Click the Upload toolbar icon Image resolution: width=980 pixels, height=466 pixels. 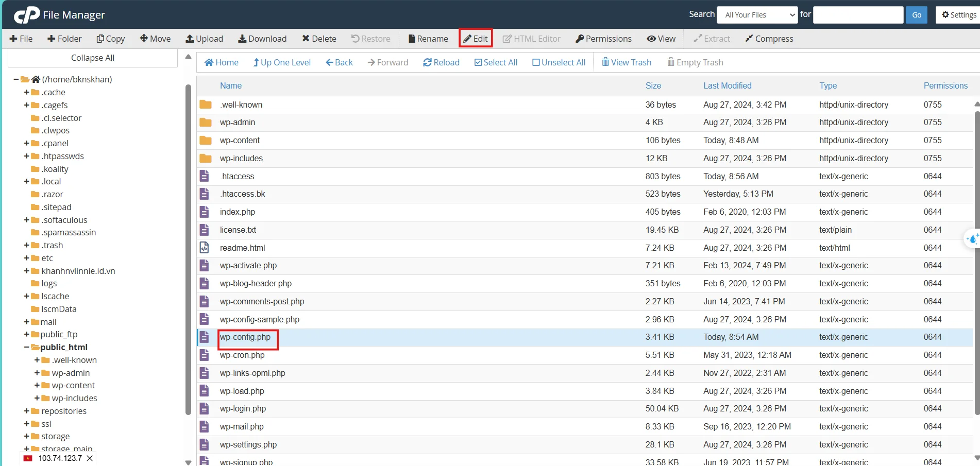204,39
